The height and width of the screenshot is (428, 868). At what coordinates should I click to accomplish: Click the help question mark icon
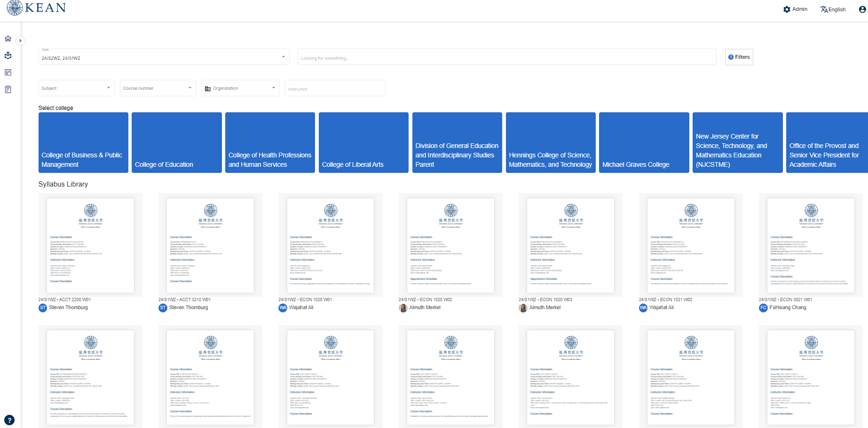click(9, 420)
